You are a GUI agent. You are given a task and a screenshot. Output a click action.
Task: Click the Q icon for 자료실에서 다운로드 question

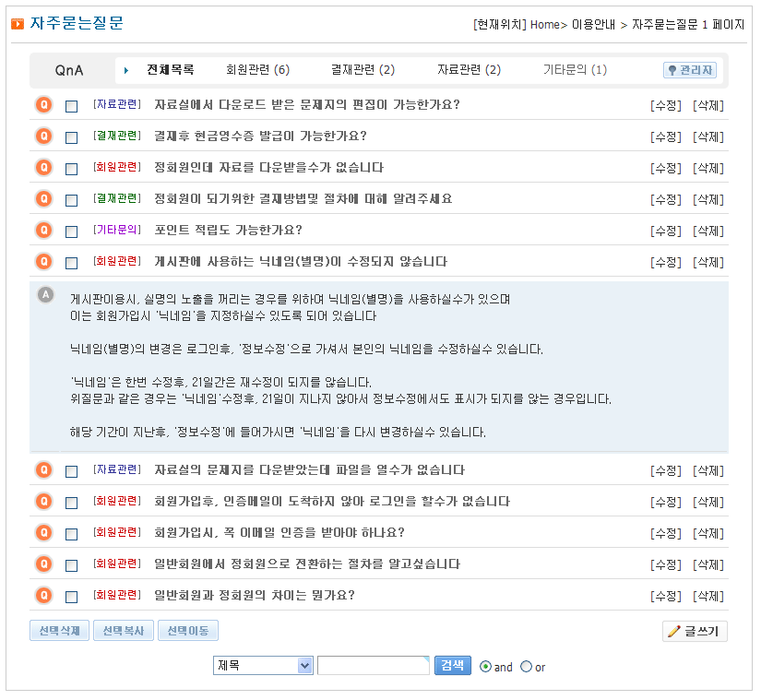tap(43, 104)
